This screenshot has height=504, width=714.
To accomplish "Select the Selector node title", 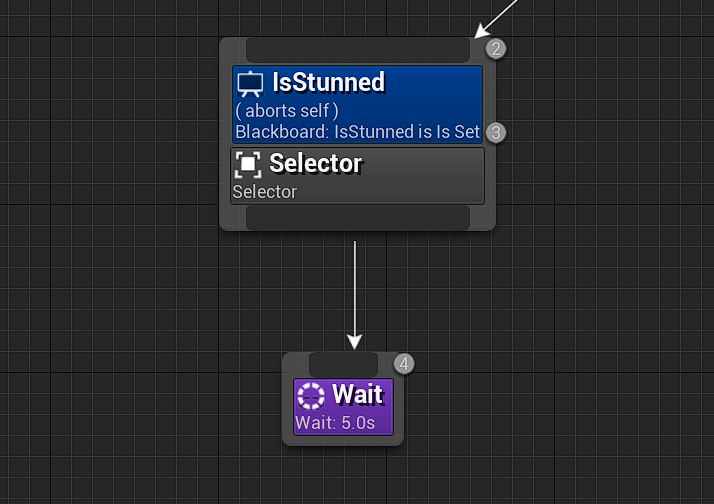I will point(316,163).
